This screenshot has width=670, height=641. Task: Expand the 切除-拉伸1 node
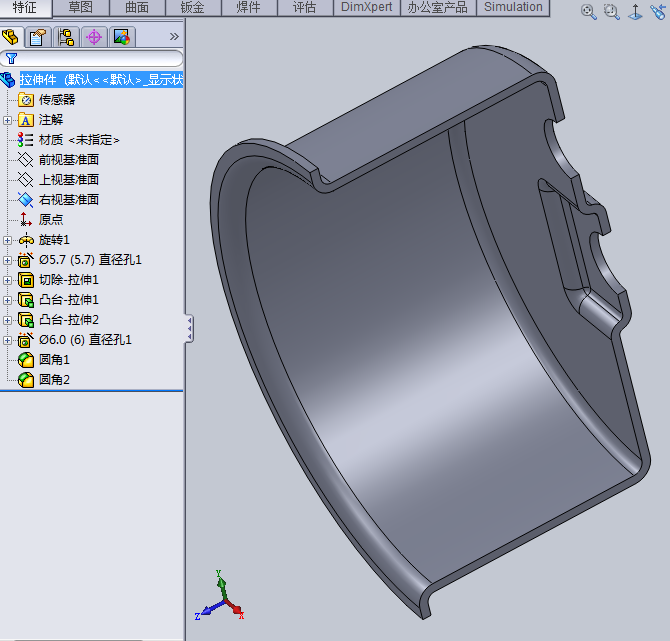pos(7,280)
